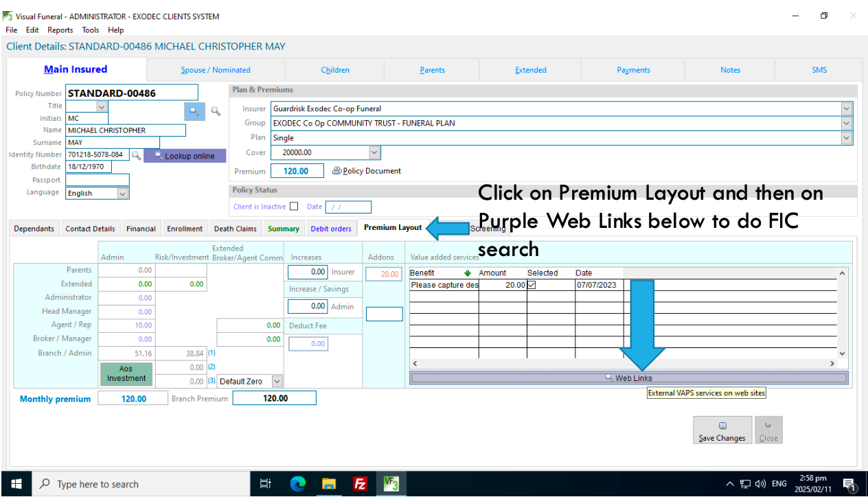Click the blue magnifier search button beside Title

tap(194, 111)
